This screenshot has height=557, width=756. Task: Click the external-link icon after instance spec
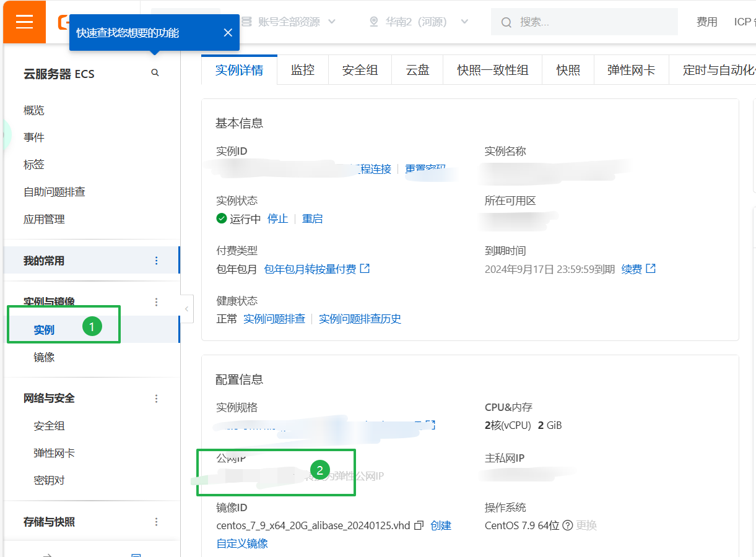[x=430, y=425]
